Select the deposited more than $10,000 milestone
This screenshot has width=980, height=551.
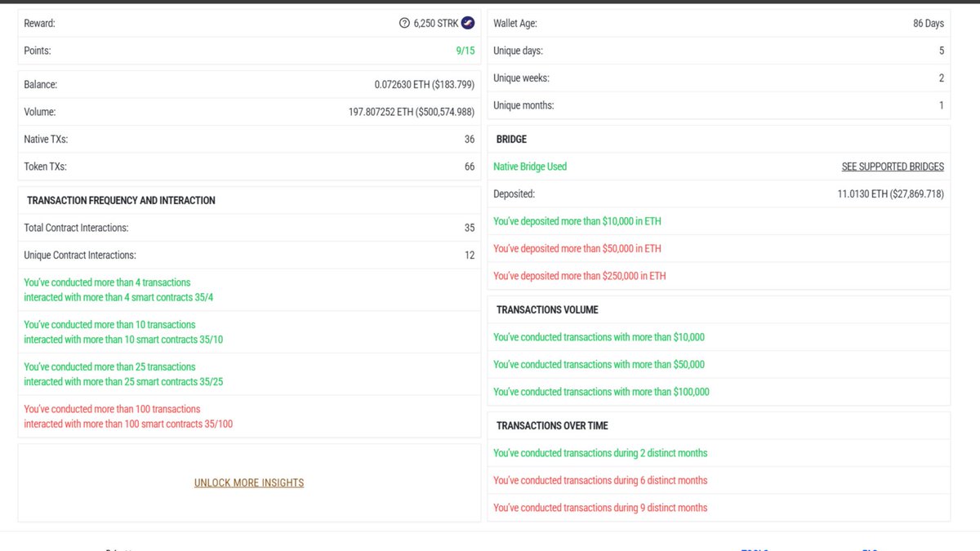coord(577,221)
